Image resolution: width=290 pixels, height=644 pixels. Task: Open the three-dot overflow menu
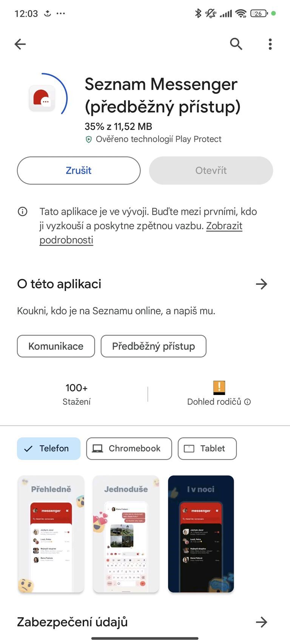(270, 44)
